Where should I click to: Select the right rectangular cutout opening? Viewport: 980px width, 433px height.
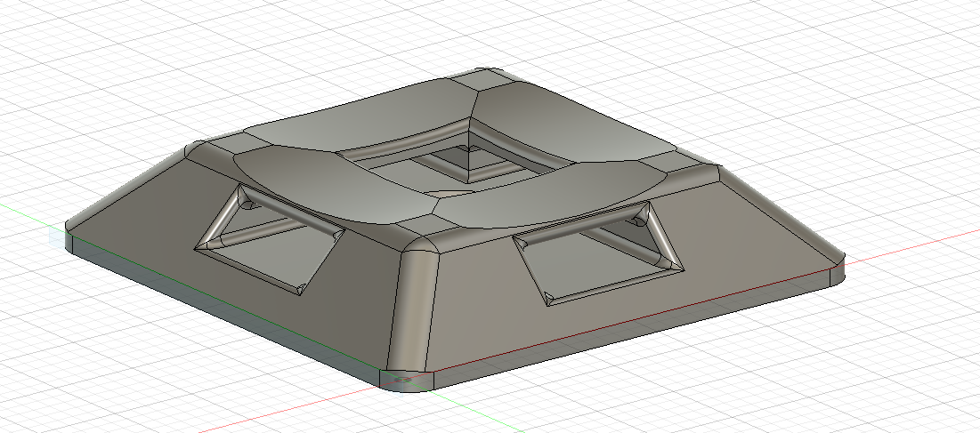pyautogui.click(x=599, y=254)
